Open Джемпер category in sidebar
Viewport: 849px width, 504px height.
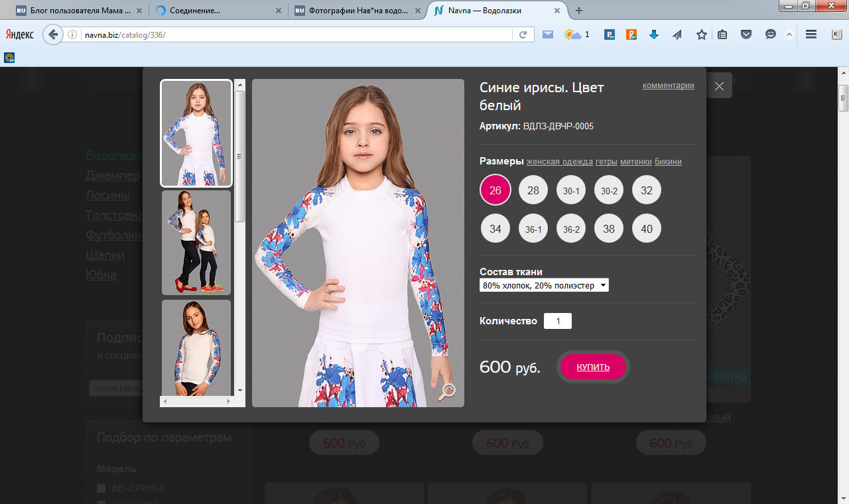(x=113, y=176)
